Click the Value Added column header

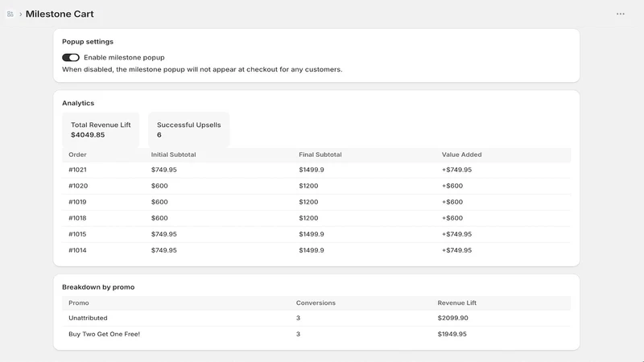coord(461,154)
